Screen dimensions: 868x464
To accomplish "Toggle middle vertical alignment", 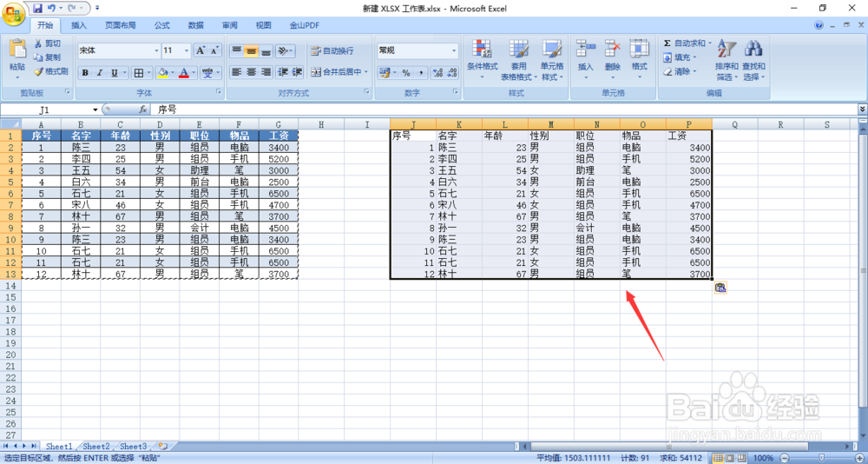I will 252,50.
